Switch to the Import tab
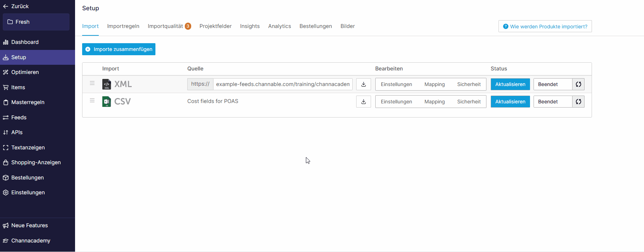The height and width of the screenshot is (252, 644). (x=90, y=26)
